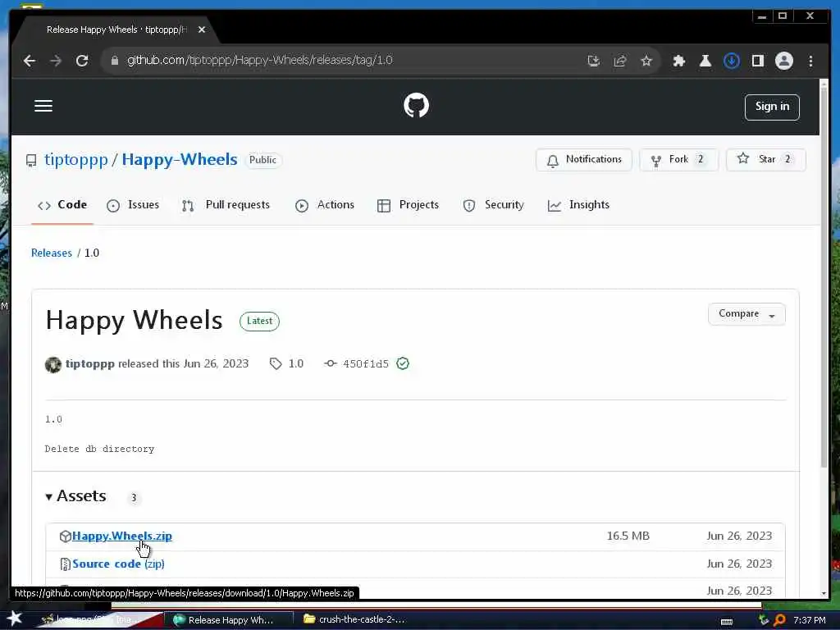Download Source code (zip)
This screenshot has height=630, width=840.
tap(118, 564)
